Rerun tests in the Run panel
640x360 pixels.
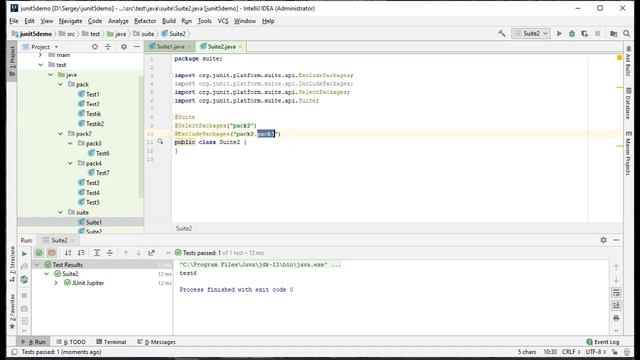24,253
